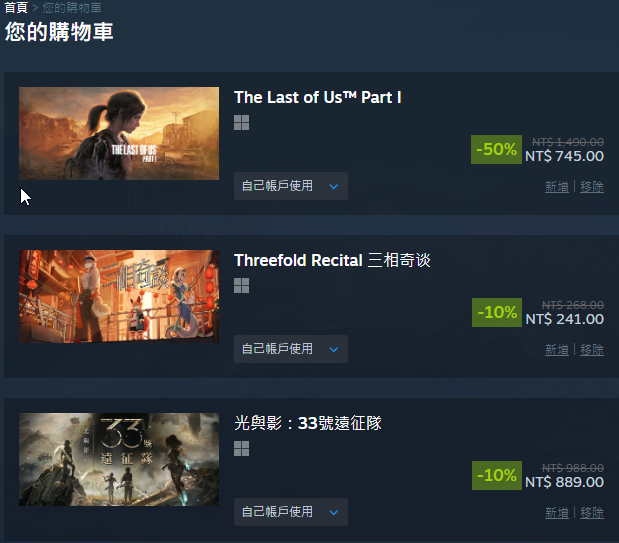Click 新增 link for Threefold Recital
The width and height of the screenshot is (619, 543).
557,349
